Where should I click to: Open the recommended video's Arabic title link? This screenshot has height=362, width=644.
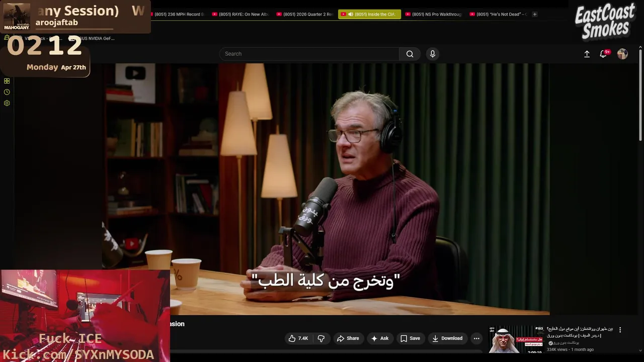coord(580,332)
